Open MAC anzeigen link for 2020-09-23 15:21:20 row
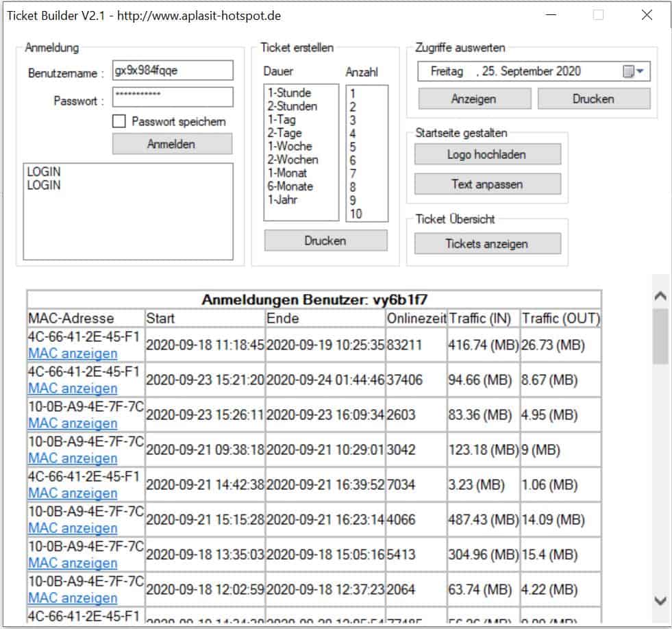Viewport: 672px width, 629px height. click(x=73, y=388)
